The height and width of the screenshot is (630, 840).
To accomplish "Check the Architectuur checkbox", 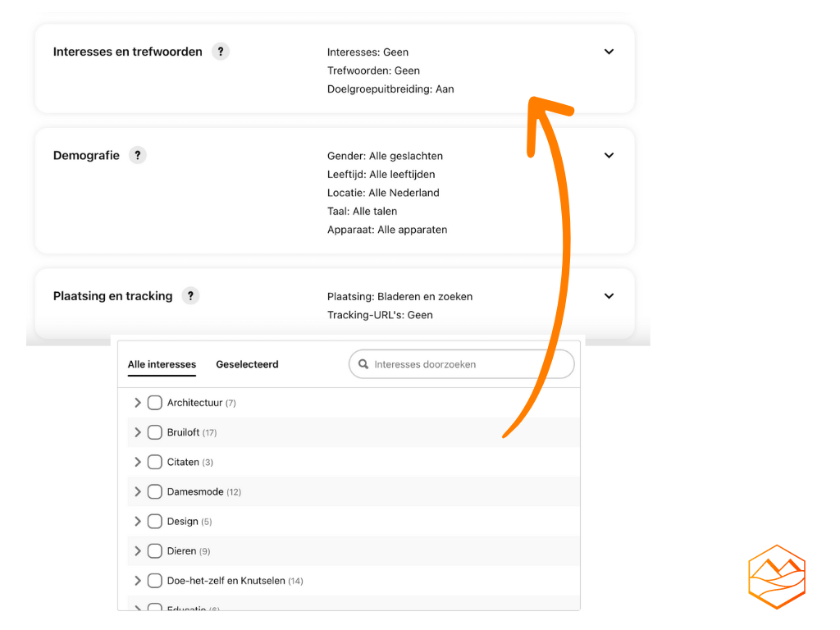I will pyautogui.click(x=155, y=402).
